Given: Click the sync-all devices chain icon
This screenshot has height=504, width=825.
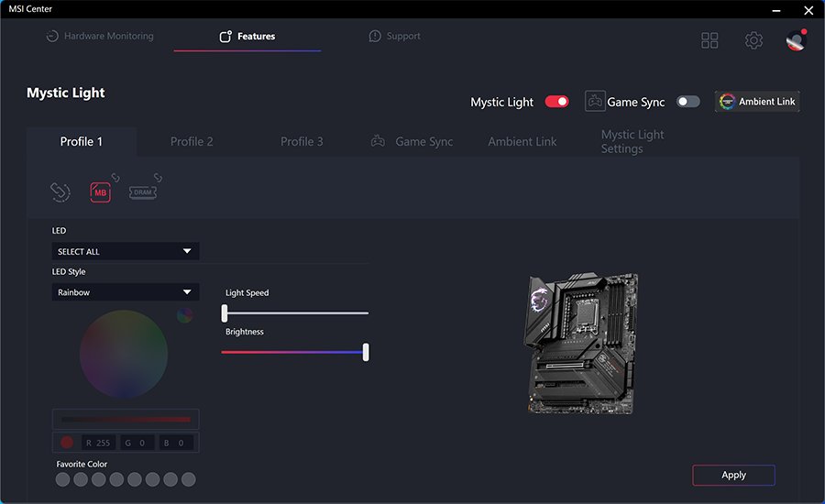Looking at the screenshot, I should point(60,192).
